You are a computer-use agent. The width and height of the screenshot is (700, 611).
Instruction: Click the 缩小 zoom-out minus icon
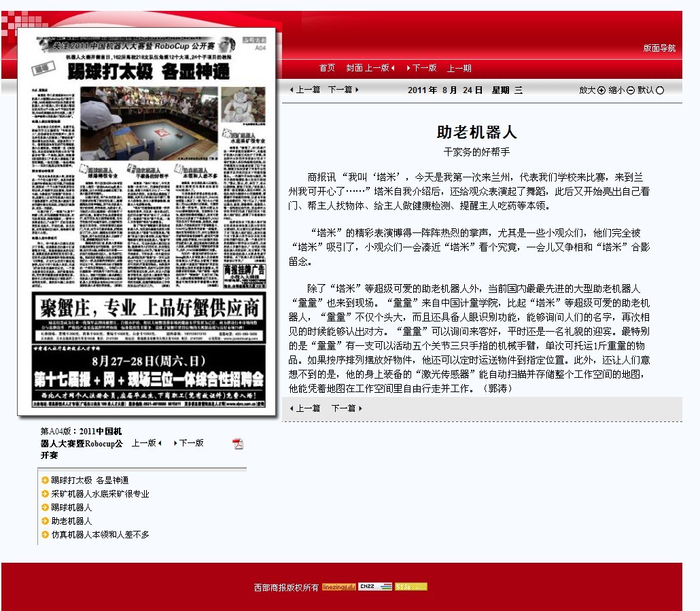coord(630,90)
